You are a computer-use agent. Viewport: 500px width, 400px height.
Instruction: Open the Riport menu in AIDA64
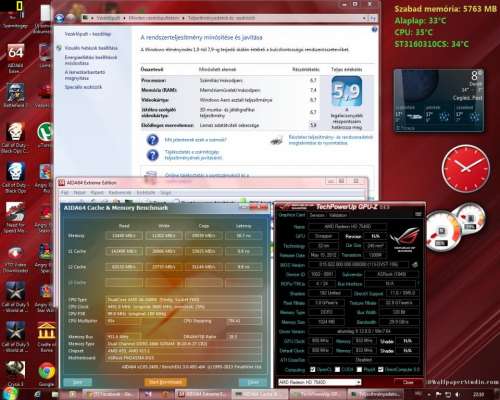(97, 193)
